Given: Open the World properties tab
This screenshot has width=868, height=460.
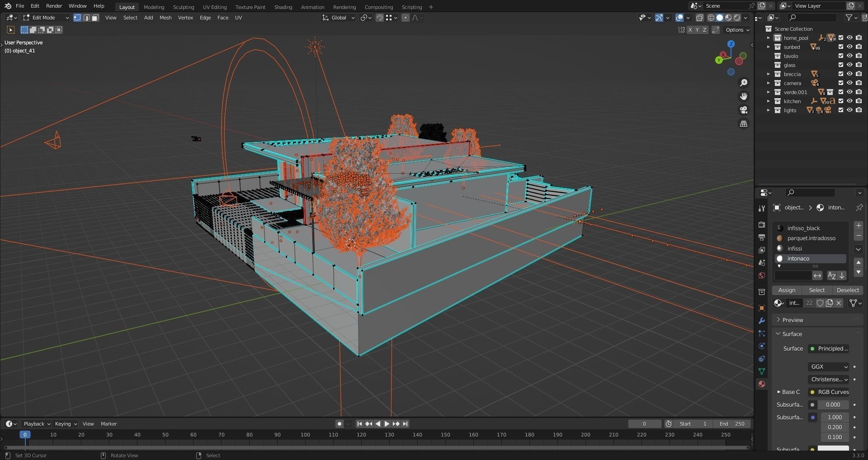Looking at the screenshot, I should click(762, 275).
